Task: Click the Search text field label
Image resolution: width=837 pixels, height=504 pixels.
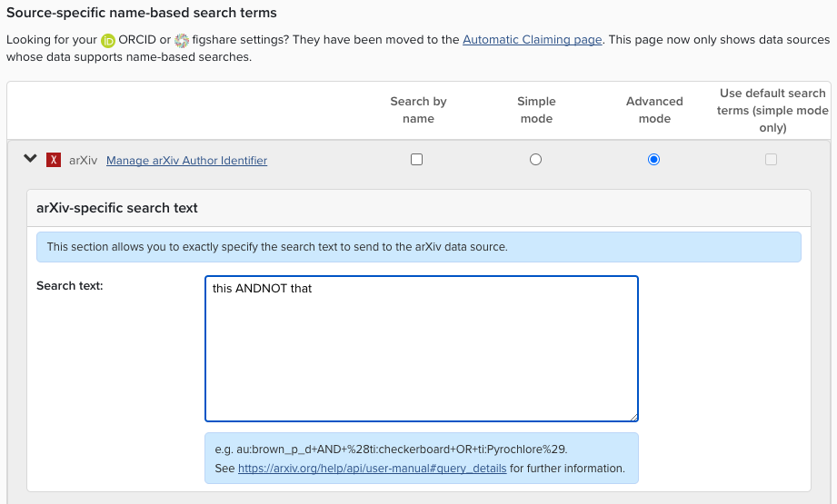Action: [x=70, y=286]
